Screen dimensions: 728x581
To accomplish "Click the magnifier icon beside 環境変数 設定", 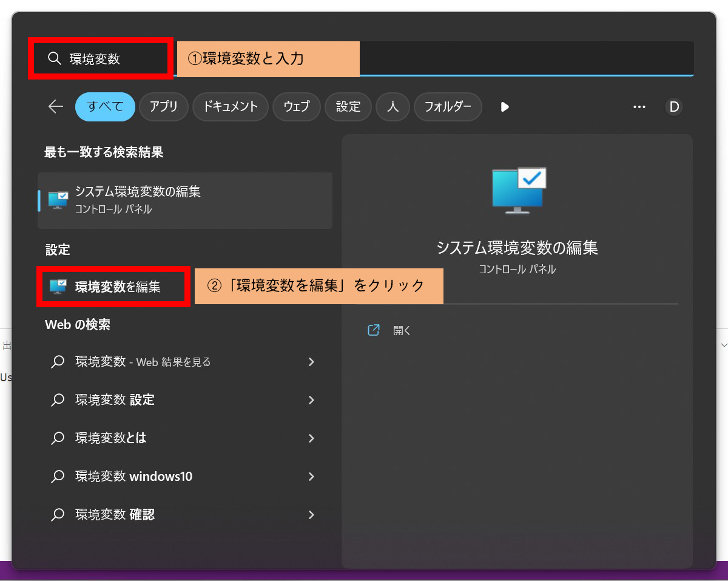I will click(x=58, y=400).
